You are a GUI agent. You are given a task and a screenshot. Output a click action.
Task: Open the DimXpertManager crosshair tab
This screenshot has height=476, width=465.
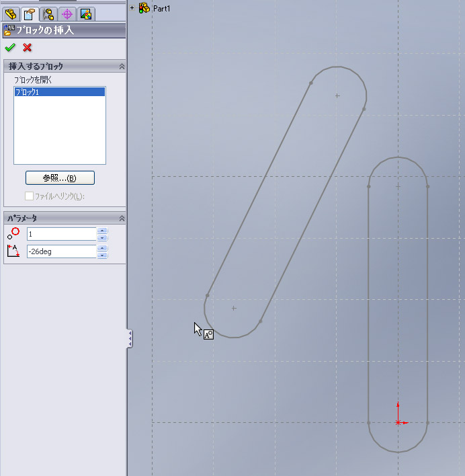tap(67, 14)
